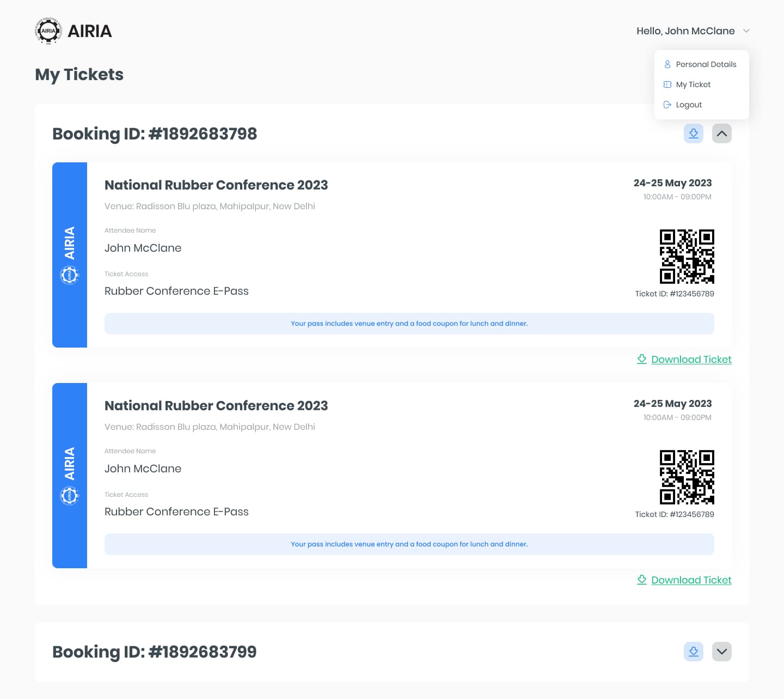Click the second ticket's QR code
The image size is (784, 699).
coord(687,477)
